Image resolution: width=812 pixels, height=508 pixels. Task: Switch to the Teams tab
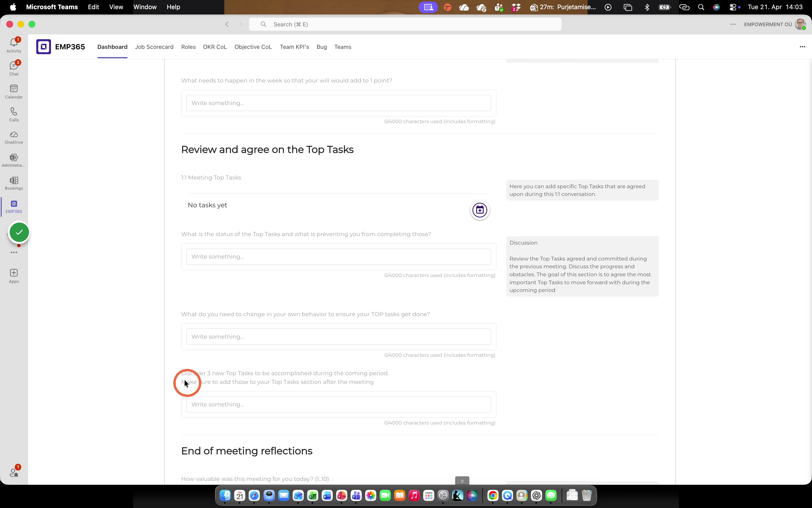click(x=343, y=47)
